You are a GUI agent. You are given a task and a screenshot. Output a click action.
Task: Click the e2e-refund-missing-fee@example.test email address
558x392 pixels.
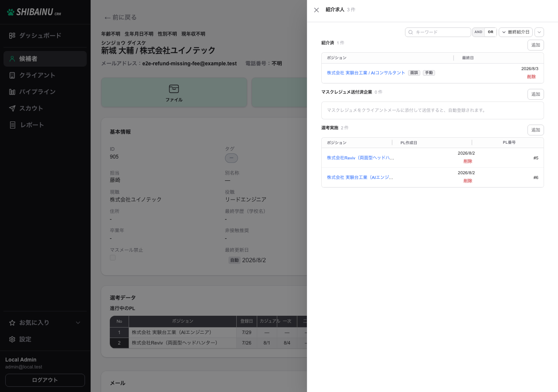(x=189, y=64)
